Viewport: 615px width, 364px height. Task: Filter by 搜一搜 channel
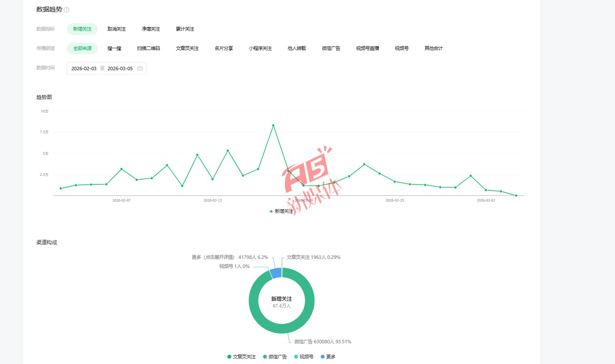[114, 48]
